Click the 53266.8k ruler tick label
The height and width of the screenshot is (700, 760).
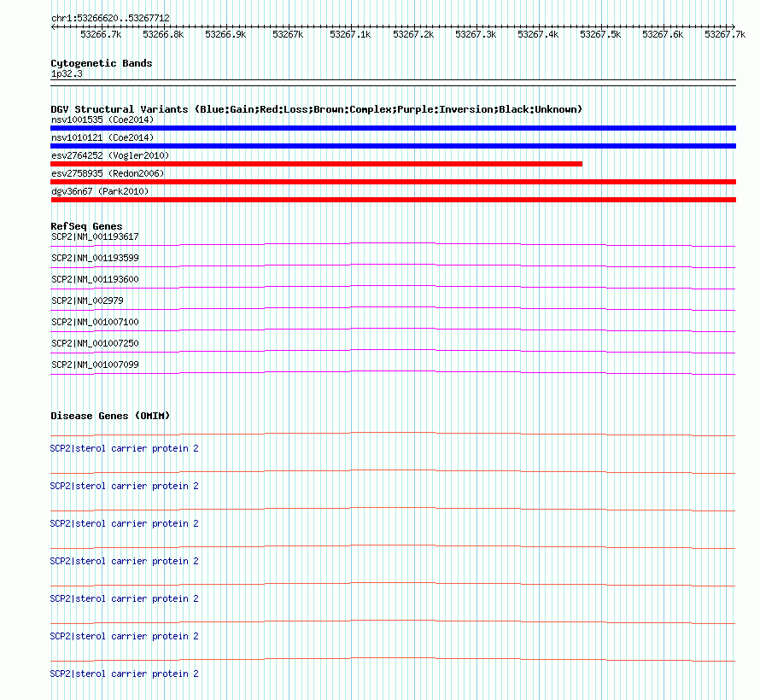pyautogui.click(x=163, y=34)
